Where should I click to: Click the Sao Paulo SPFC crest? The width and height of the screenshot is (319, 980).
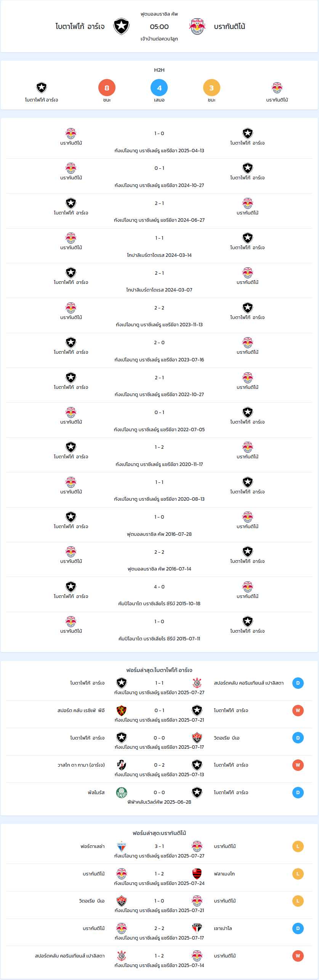(197, 928)
